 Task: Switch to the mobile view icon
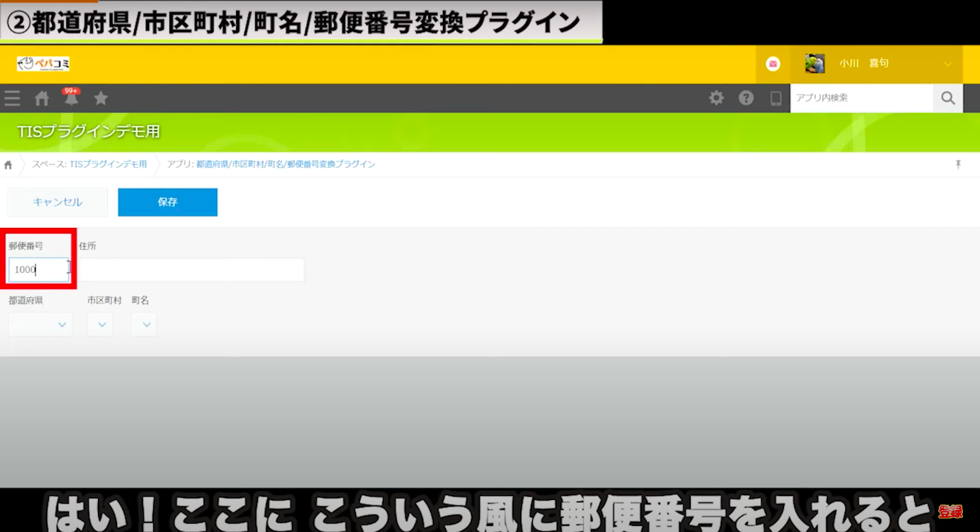776,99
